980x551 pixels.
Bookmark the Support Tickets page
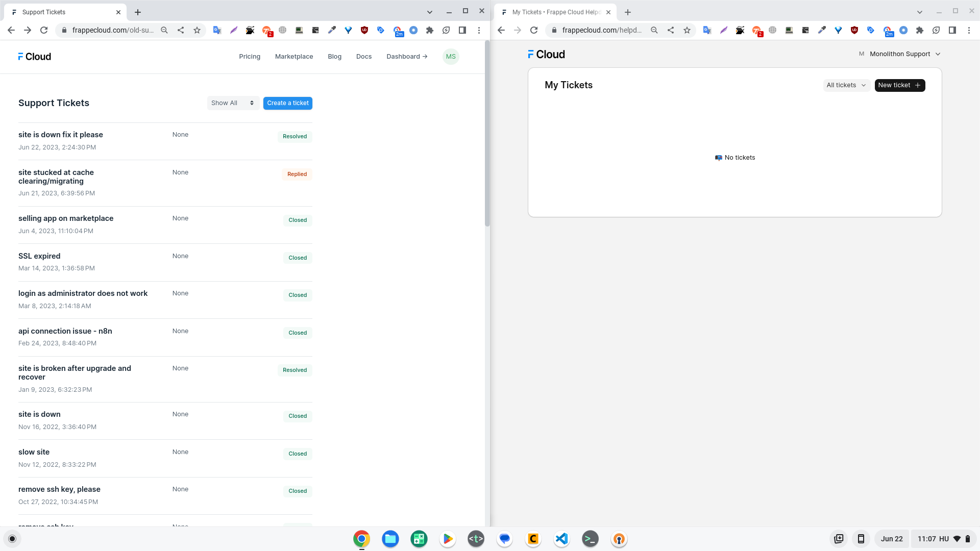click(x=197, y=30)
